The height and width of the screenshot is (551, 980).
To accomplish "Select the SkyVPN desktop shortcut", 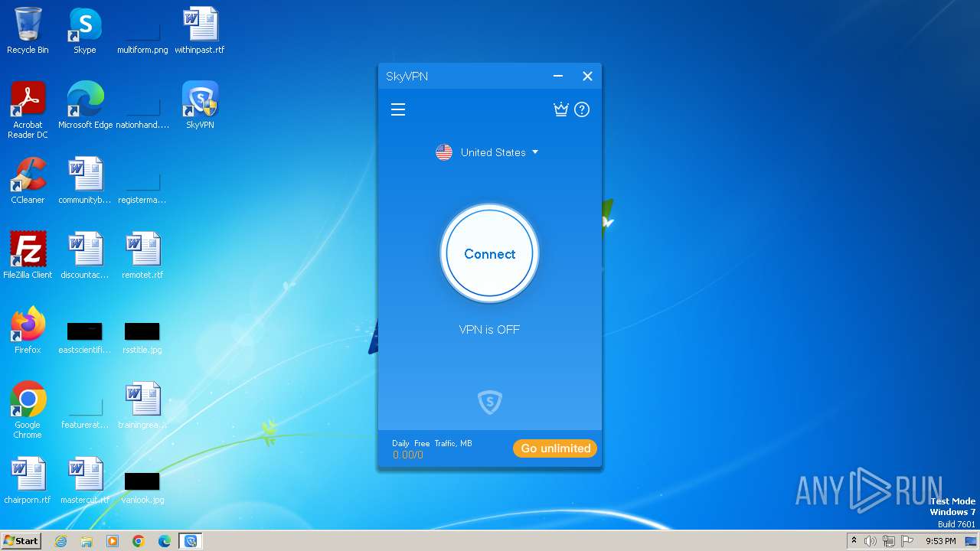I will [200, 106].
